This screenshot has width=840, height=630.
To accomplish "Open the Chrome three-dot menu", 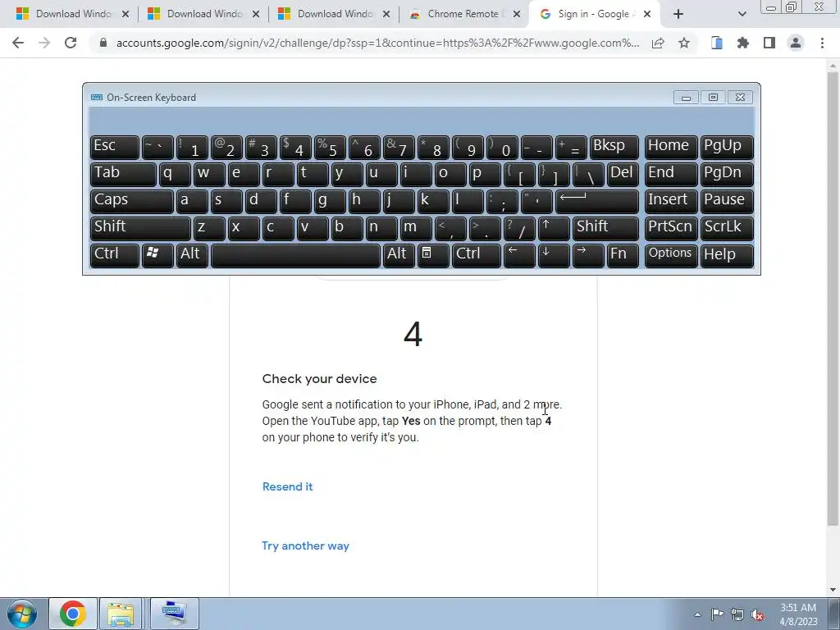I will (x=822, y=43).
